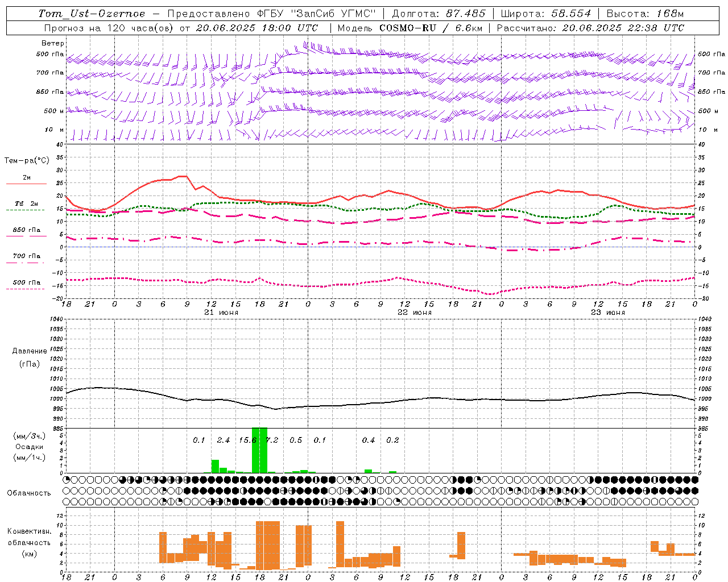The image size is (728, 582).
Task: Click the dashed line sample under Td 2м
Action: (25, 210)
